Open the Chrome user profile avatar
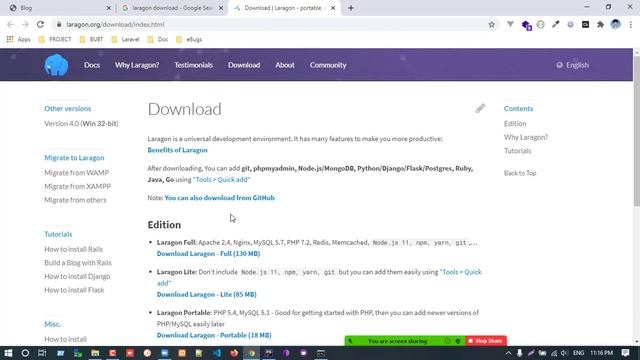Viewport: 640px width, 360px height. 616,24
